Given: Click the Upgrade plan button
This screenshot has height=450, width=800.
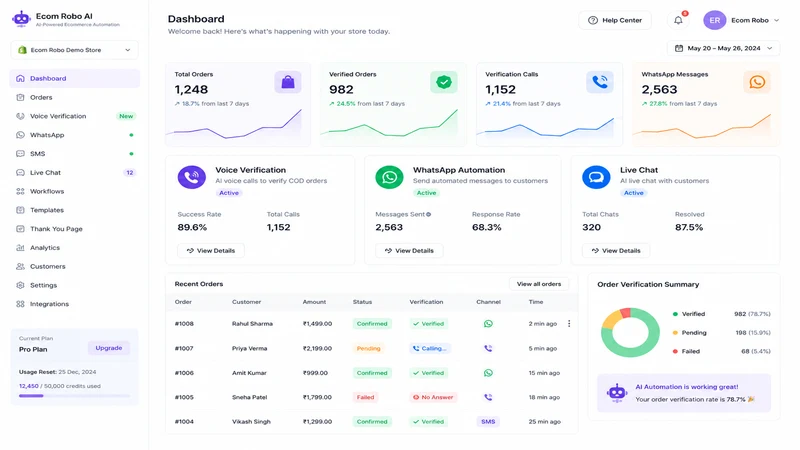Looking at the screenshot, I should [x=109, y=348].
